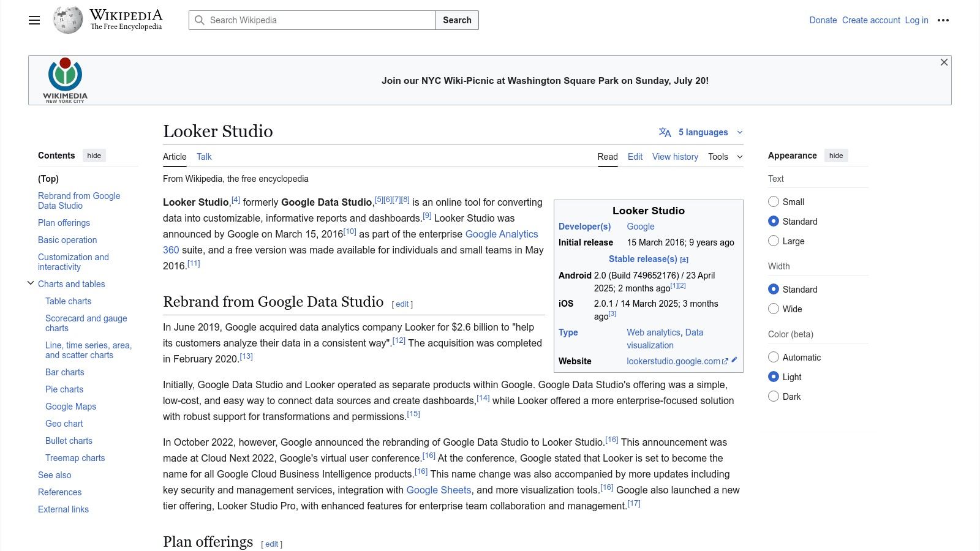
Task: Click Create account link
Action: pos(871,20)
